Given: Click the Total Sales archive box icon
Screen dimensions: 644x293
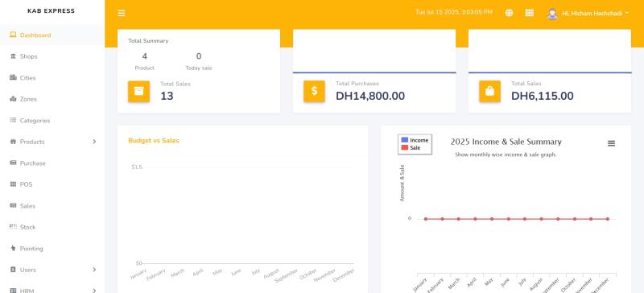Looking at the screenshot, I should point(138,91).
